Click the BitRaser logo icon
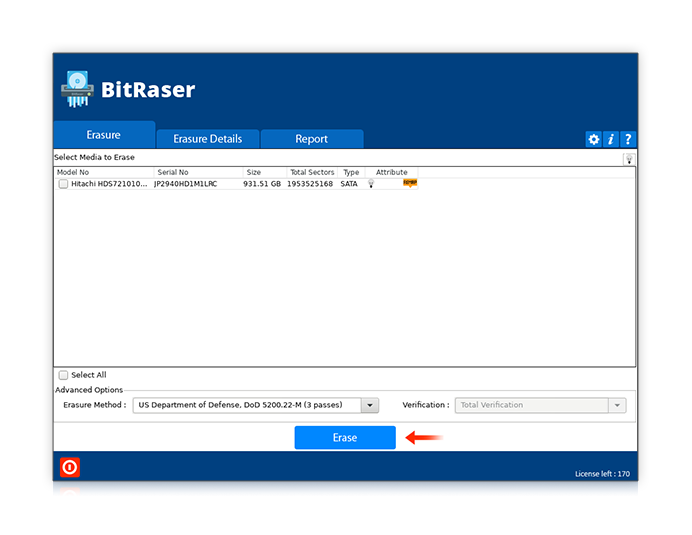Image resolution: width=692 pixels, height=535 pixels. click(x=77, y=89)
